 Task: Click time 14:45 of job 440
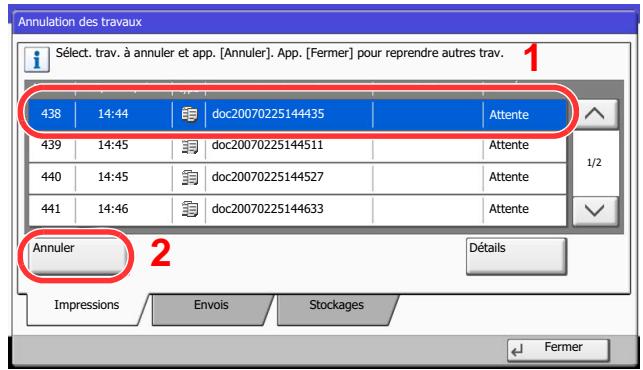pyautogui.click(x=113, y=177)
